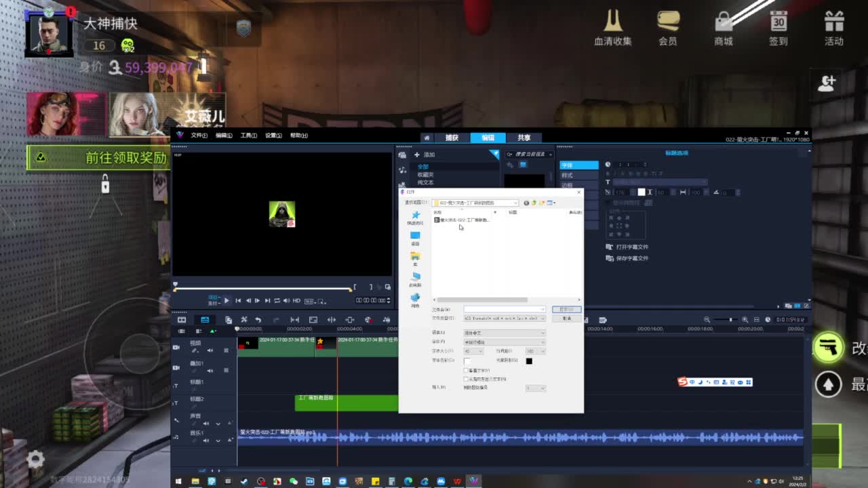
Task: Play the preview video
Action: [x=226, y=300]
